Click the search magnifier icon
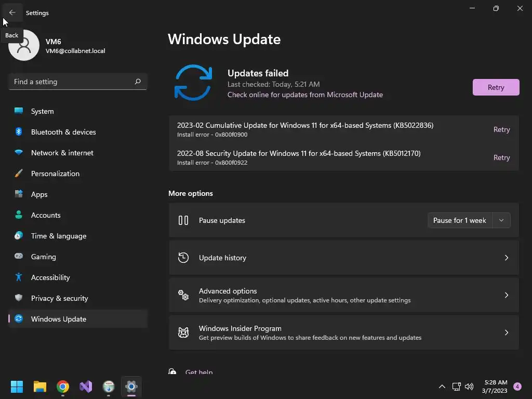Screen dimensions: 532x399 137,82
